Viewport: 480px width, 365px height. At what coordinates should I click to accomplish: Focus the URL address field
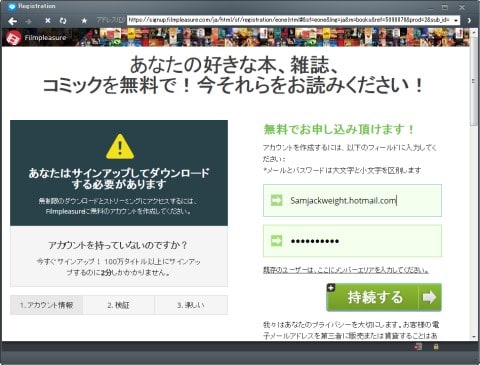pos(289,20)
